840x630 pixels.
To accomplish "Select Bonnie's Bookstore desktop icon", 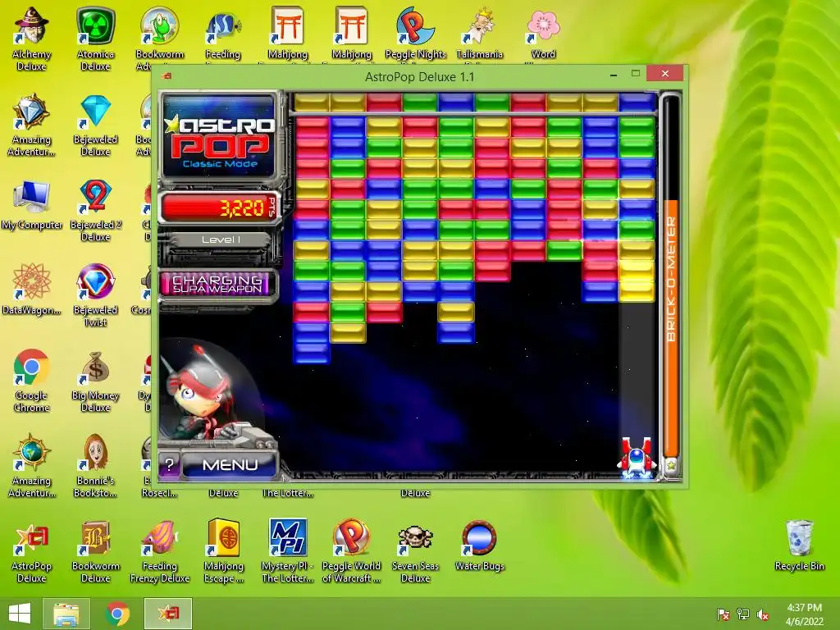I will click(x=95, y=465).
